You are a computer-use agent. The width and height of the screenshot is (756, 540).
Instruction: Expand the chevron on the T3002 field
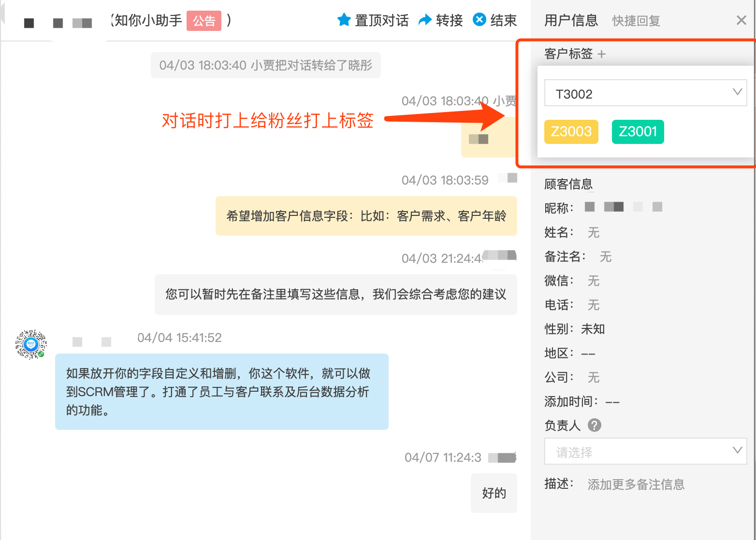[x=737, y=92]
